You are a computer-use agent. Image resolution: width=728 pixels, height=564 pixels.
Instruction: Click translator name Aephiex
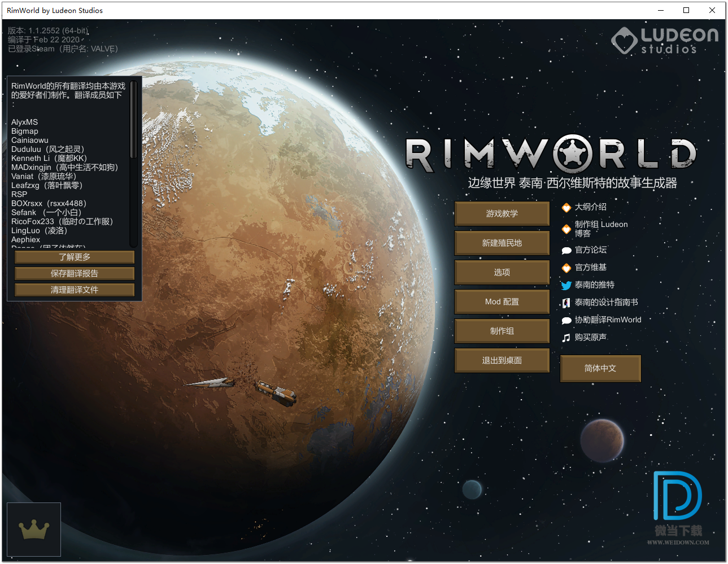25,239
